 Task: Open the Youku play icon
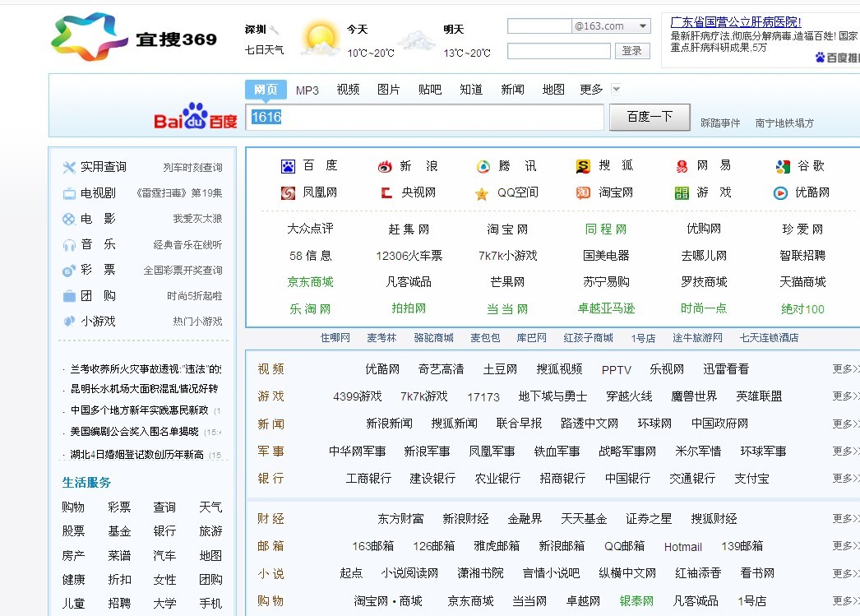[780, 193]
